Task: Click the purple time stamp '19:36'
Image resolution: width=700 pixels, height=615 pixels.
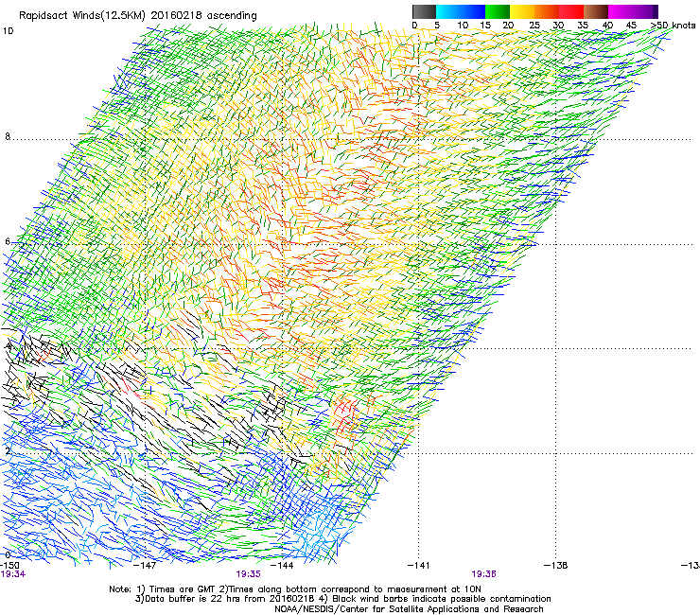Action: point(484,574)
